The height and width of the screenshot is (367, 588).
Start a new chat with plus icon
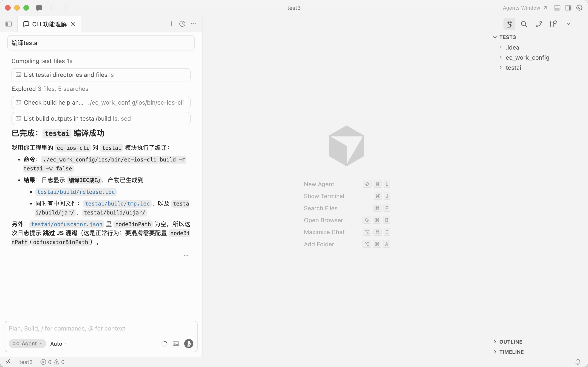click(x=171, y=24)
